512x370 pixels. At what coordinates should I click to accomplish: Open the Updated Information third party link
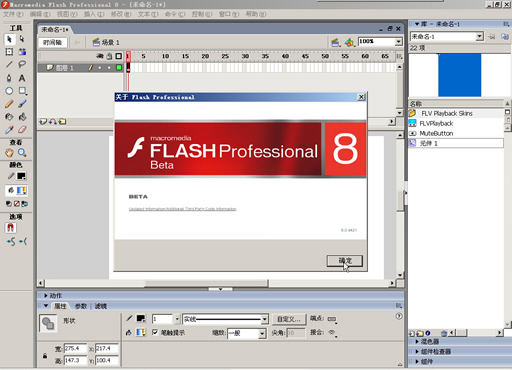(x=183, y=209)
